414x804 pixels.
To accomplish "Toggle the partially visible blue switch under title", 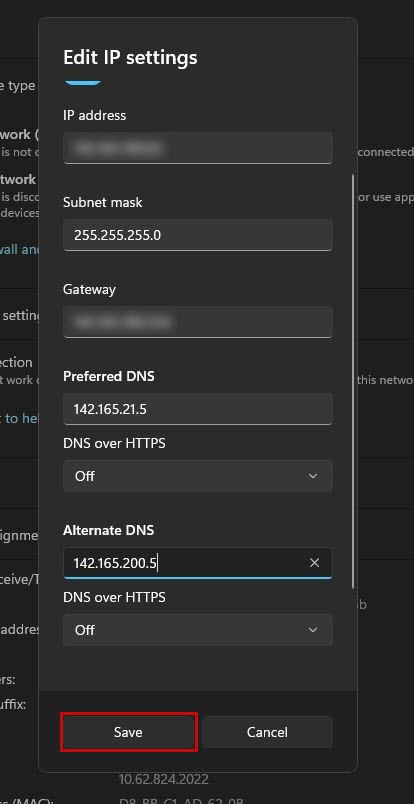I will pos(83,83).
